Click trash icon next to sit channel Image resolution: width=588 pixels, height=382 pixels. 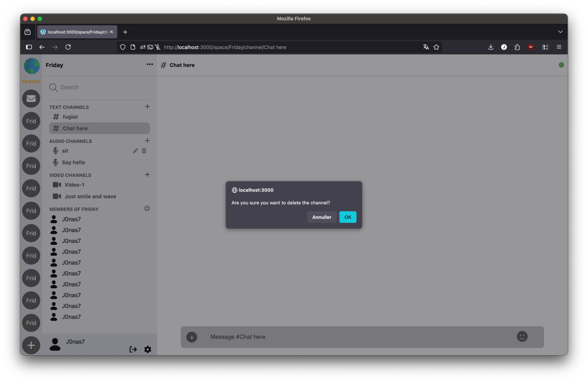pyautogui.click(x=144, y=151)
